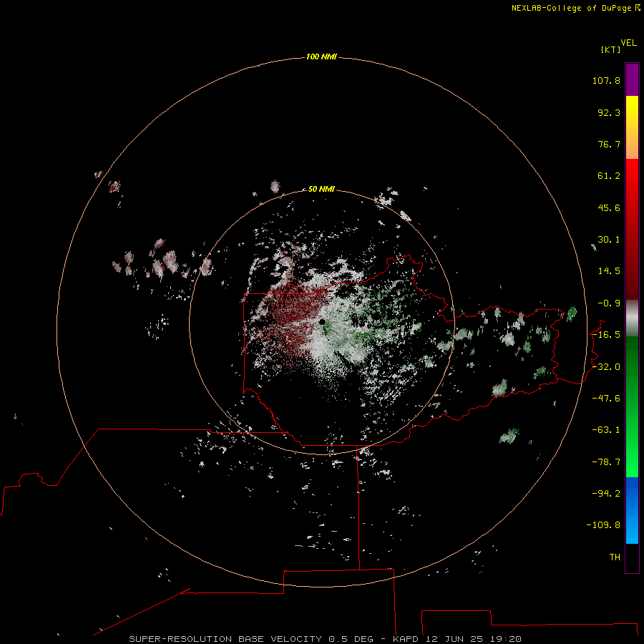Click the -78.7 velocity scale value
The width and height of the screenshot is (644, 644).
(x=606, y=462)
